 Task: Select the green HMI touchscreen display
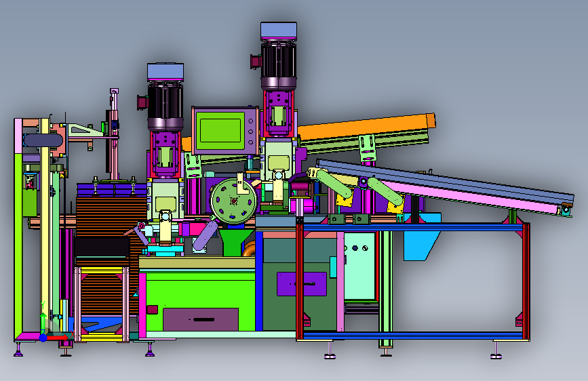[x=220, y=130]
